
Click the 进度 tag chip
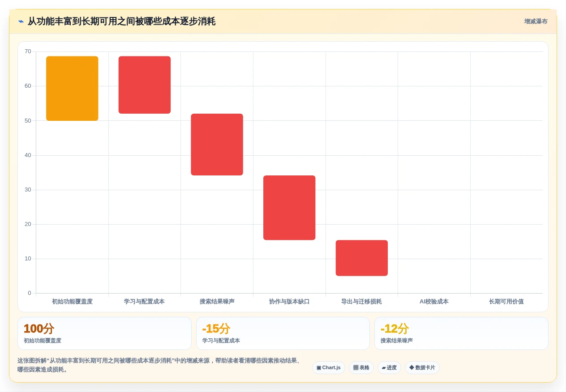pyautogui.click(x=389, y=368)
